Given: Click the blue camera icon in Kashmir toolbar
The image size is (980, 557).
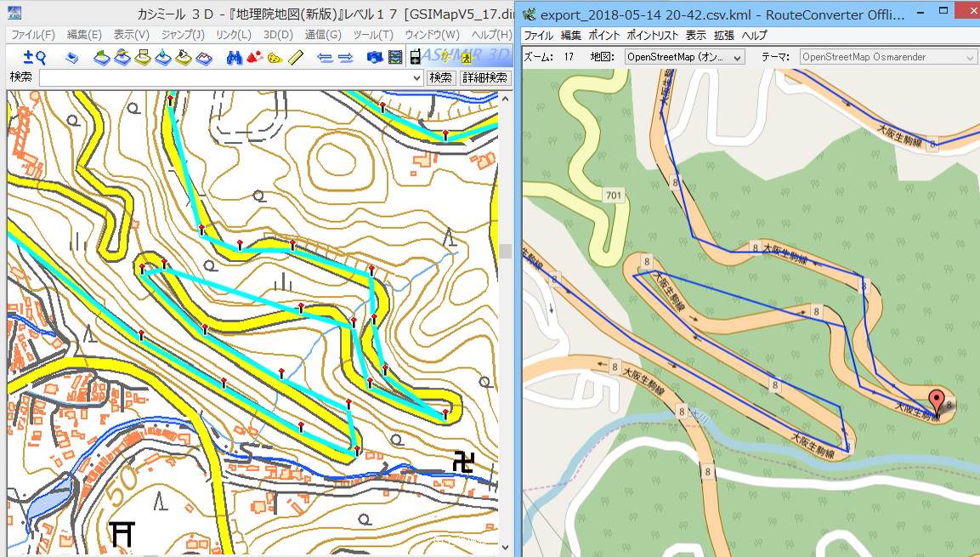Looking at the screenshot, I should (374, 58).
